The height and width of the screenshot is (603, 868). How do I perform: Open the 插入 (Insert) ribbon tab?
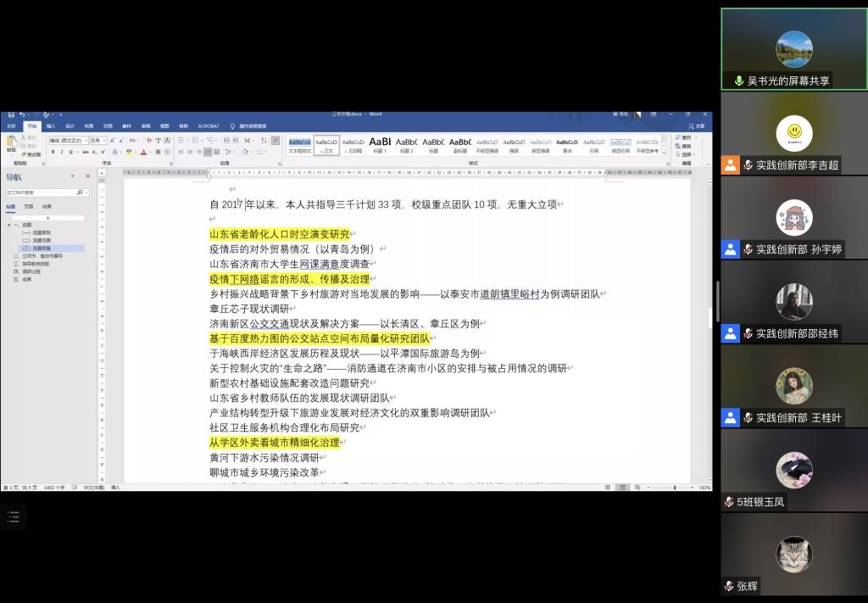coord(51,126)
